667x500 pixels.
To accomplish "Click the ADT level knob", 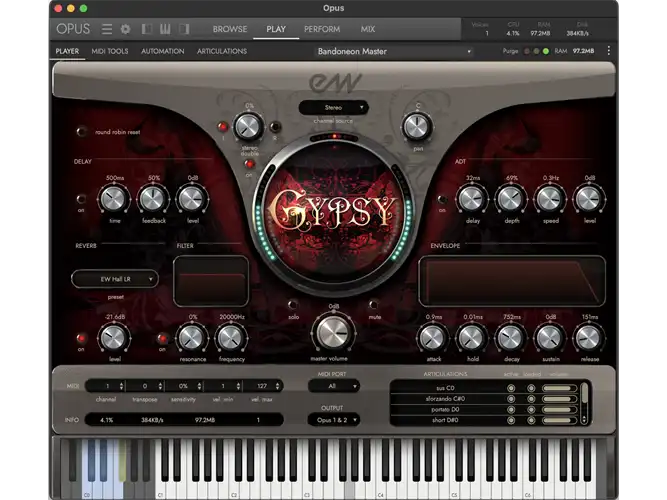I will coord(589,199).
